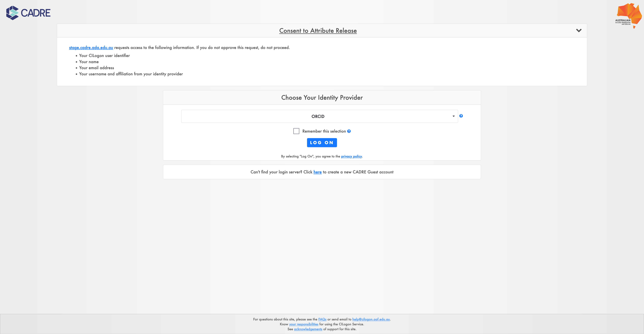Click the Choose Your Identity Provider header
Screen dimensions: 644x334
322,98
